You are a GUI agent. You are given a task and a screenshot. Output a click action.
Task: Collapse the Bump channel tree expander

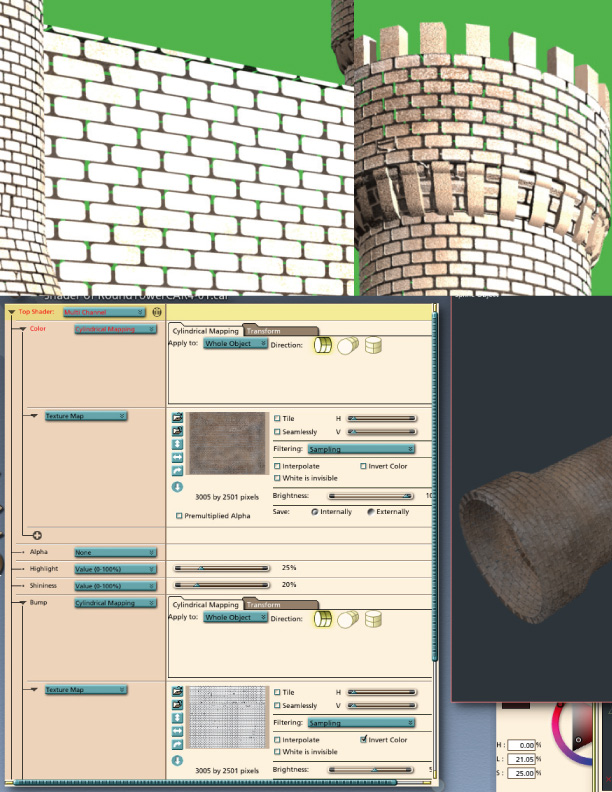tap(22, 603)
